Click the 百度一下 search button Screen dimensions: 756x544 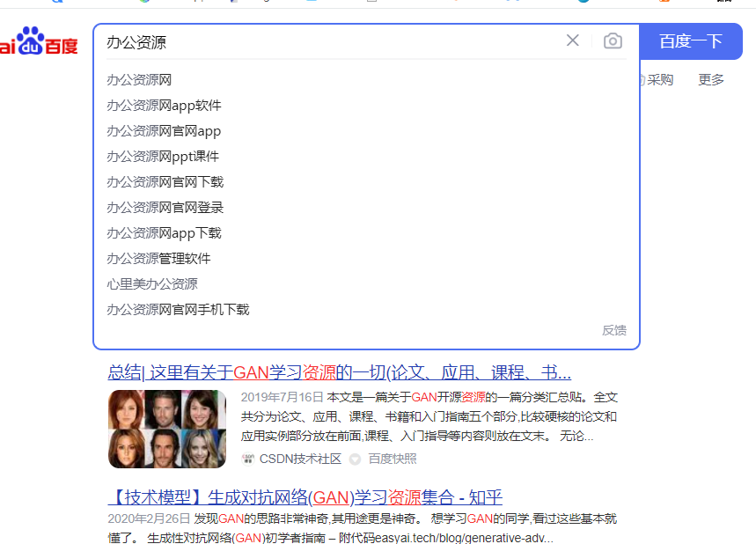[x=690, y=41]
